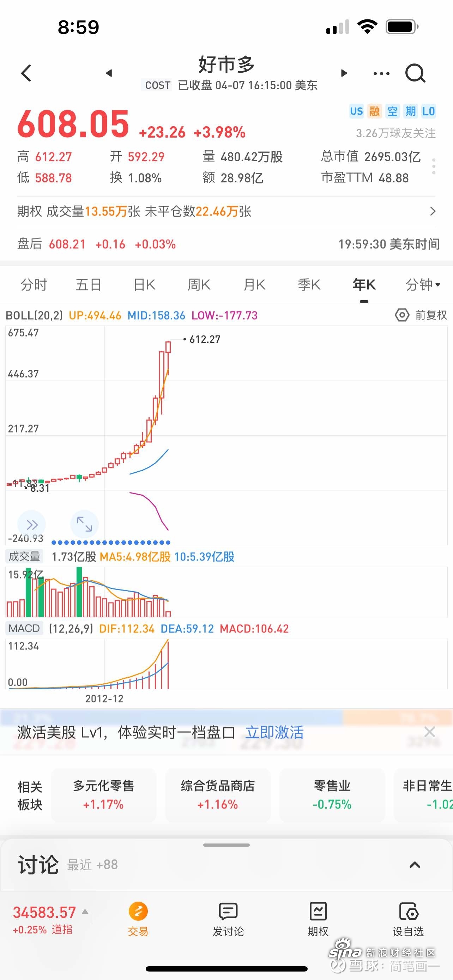The height and width of the screenshot is (980, 453).
Task: Select the 五日 chart tab
Action: [88, 285]
